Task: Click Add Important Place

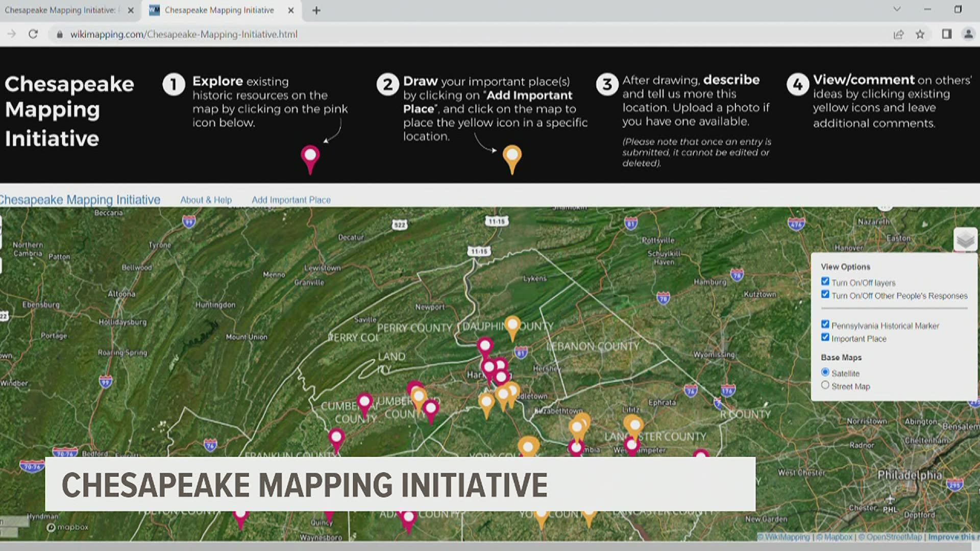Action: (291, 200)
